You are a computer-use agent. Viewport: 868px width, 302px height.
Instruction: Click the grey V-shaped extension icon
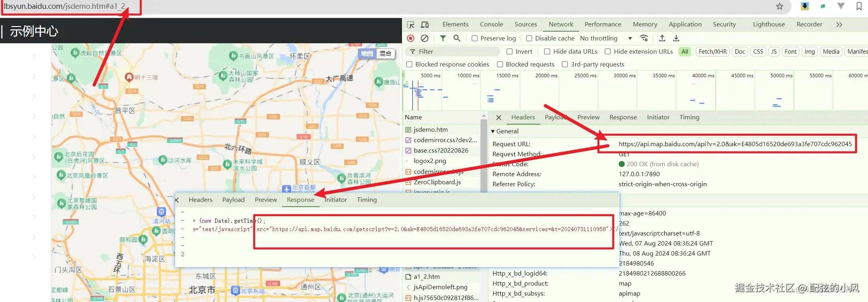coord(841,6)
